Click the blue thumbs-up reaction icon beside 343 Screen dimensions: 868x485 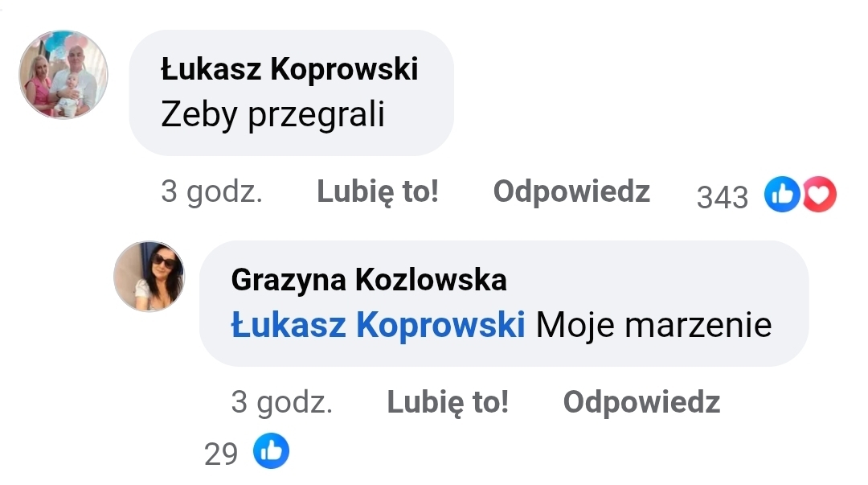782,195
